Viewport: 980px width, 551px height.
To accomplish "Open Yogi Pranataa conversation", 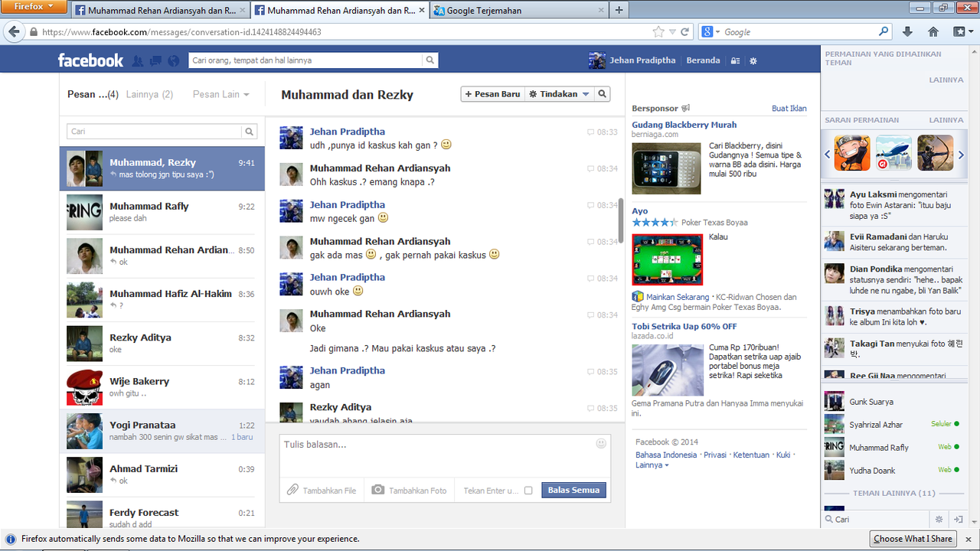I will coord(162,431).
